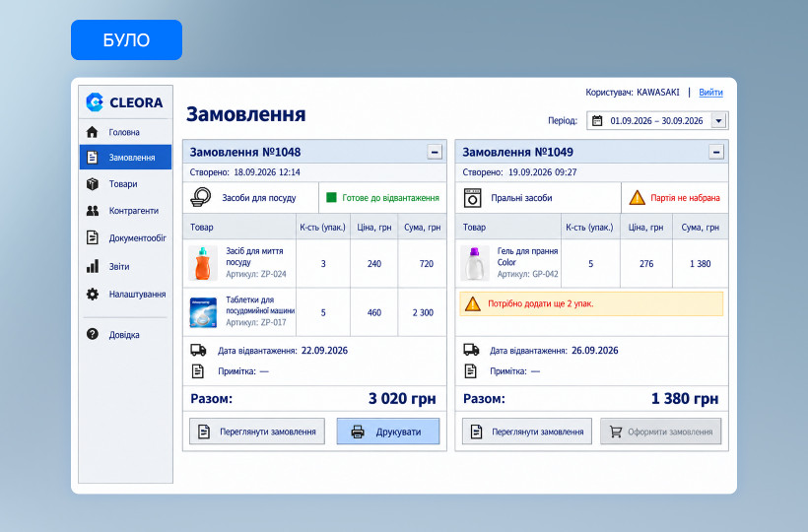Click the Потрібно додати ще 2 упак. notice
The image size is (808, 532).
pos(591,303)
